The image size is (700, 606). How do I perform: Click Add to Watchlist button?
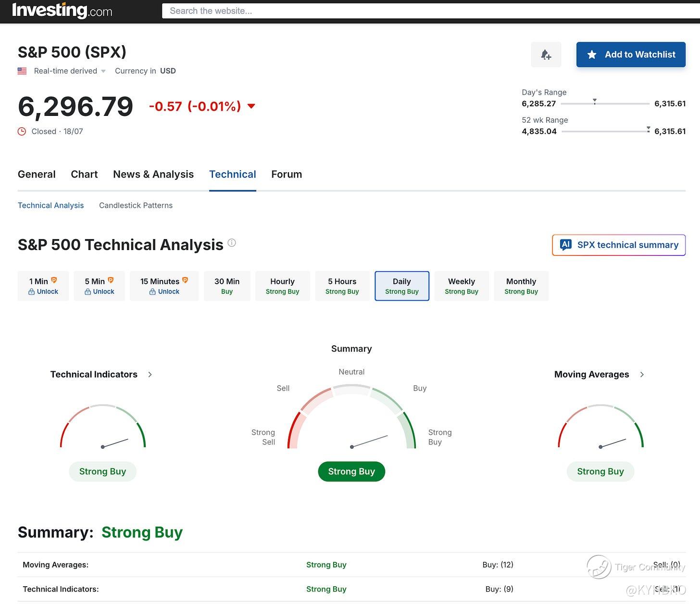click(x=631, y=55)
